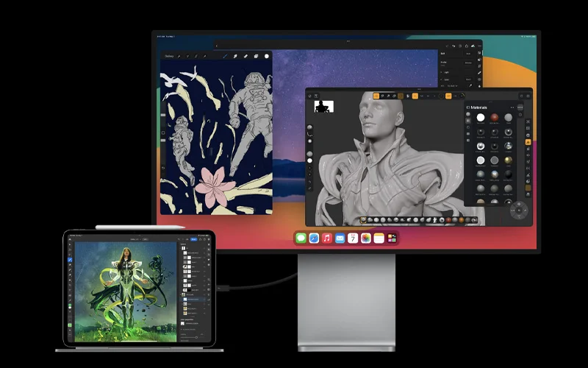
Task: Click the Procreate active color circle
Action: (266, 56)
